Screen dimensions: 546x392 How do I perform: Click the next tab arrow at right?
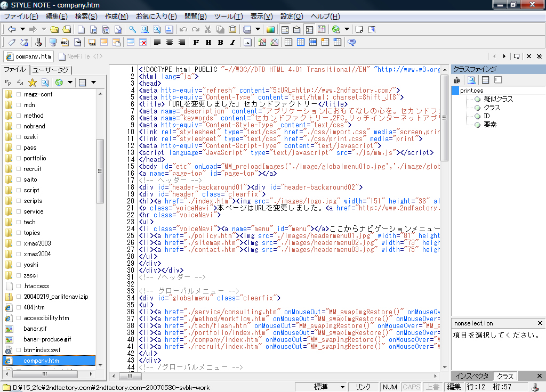tap(504, 56)
